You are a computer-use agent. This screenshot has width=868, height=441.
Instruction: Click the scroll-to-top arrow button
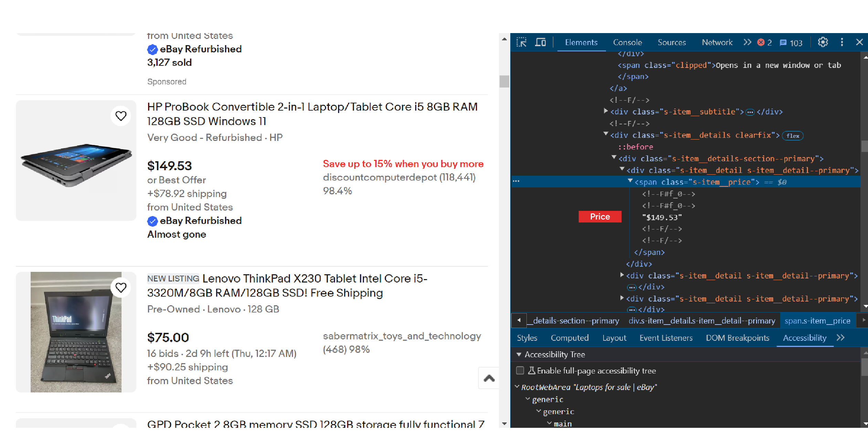(x=489, y=378)
